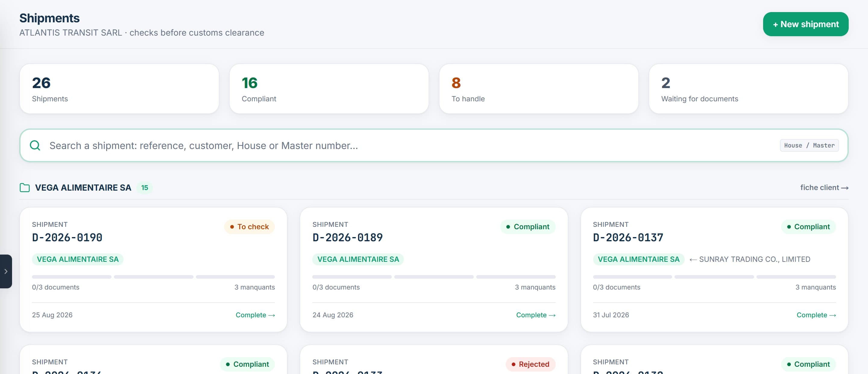Select the 16 Compliant stat card
The width and height of the screenshot is (868, 374).
click(329, 89)
